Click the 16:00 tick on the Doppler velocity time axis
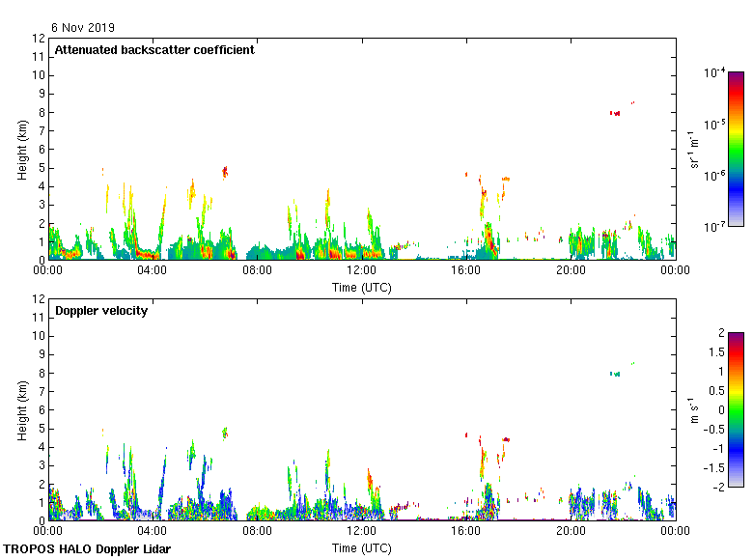This screenshot has width=753, height=560. (466, 532)
